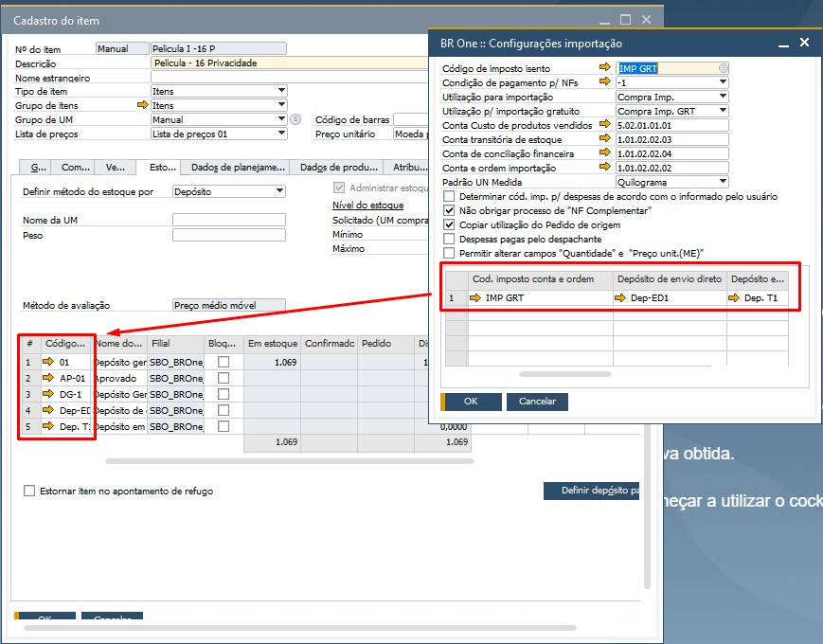Screen dimensions: 823x644
Task: Open Grupo de UM dropdown
Action: (x=281, y=119)
